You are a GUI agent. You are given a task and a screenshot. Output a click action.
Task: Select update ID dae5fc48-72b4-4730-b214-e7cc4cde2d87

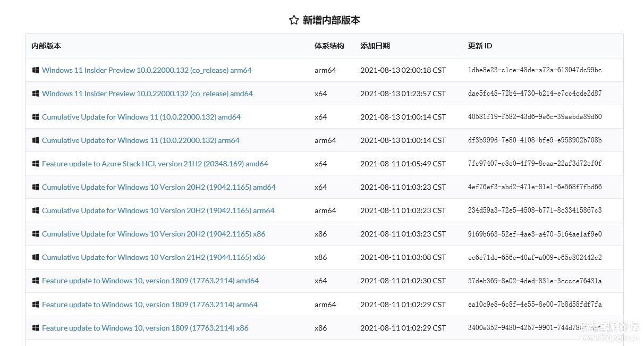click(535, 94)
